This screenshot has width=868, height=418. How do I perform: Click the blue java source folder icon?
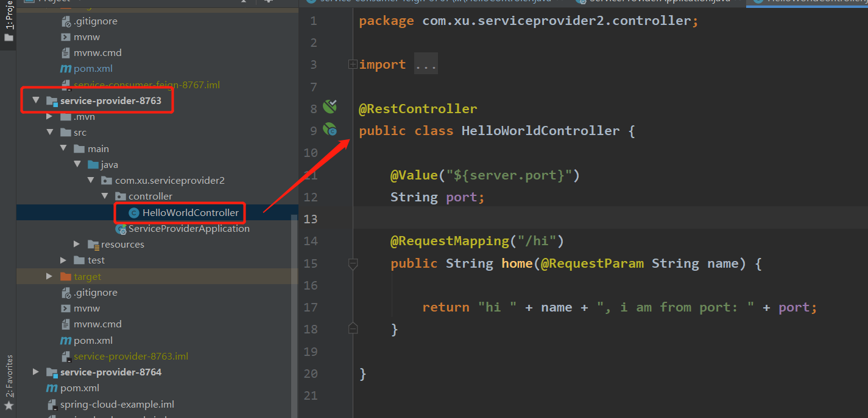click(93, 164)
